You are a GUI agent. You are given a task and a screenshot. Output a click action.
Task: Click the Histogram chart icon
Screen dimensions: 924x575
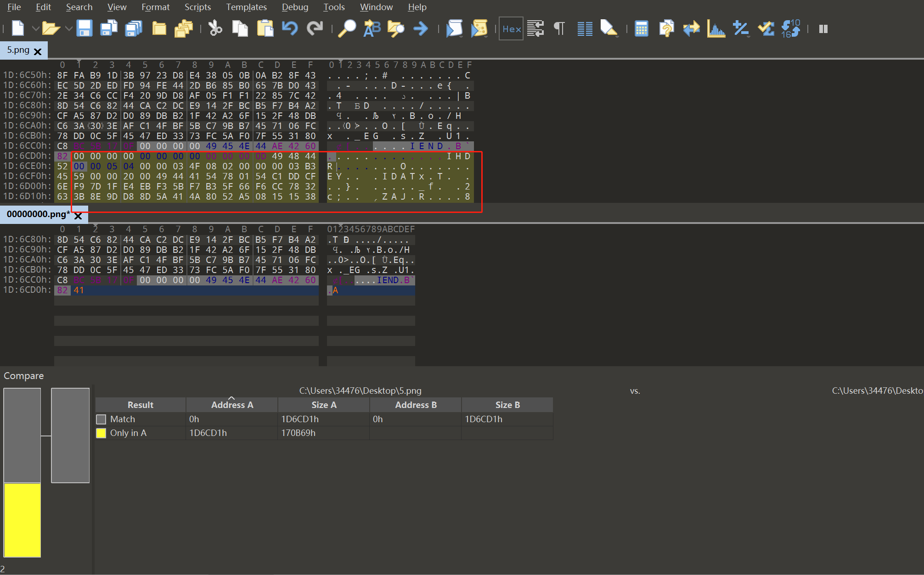click(716, 28)
